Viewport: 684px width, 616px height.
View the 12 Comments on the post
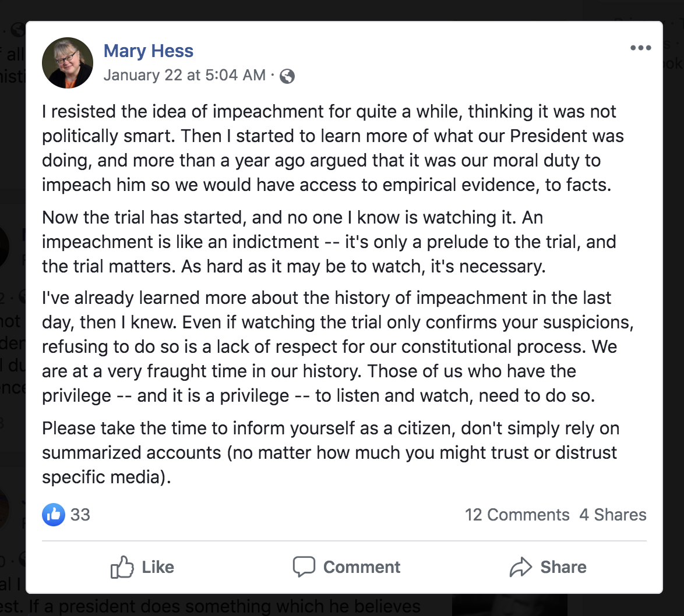tap(516, 515)
